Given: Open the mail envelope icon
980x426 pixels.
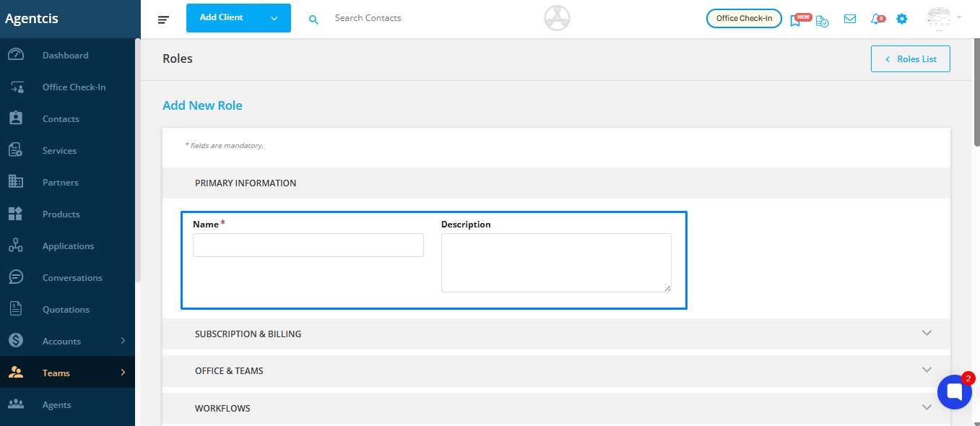Looking at the screenshot, I should [850, 19].
